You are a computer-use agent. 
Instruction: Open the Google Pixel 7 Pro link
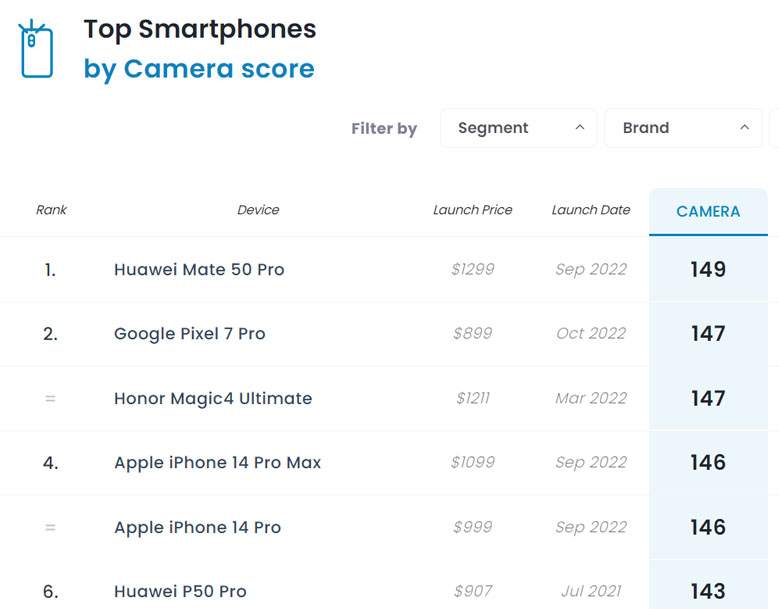pos(190,334)
